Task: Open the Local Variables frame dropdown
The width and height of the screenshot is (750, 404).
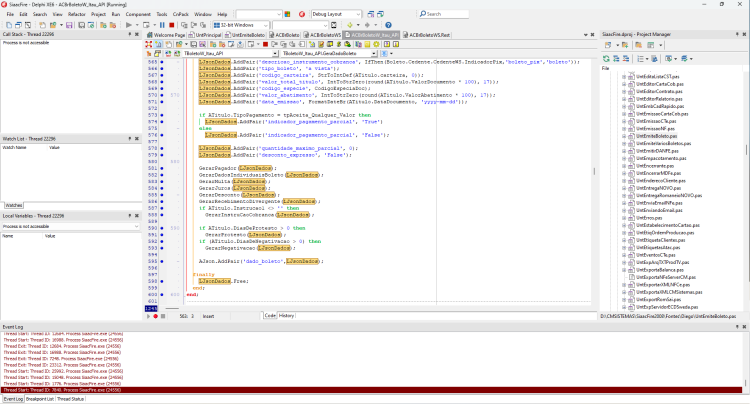Action: click(x=136, y=227)
